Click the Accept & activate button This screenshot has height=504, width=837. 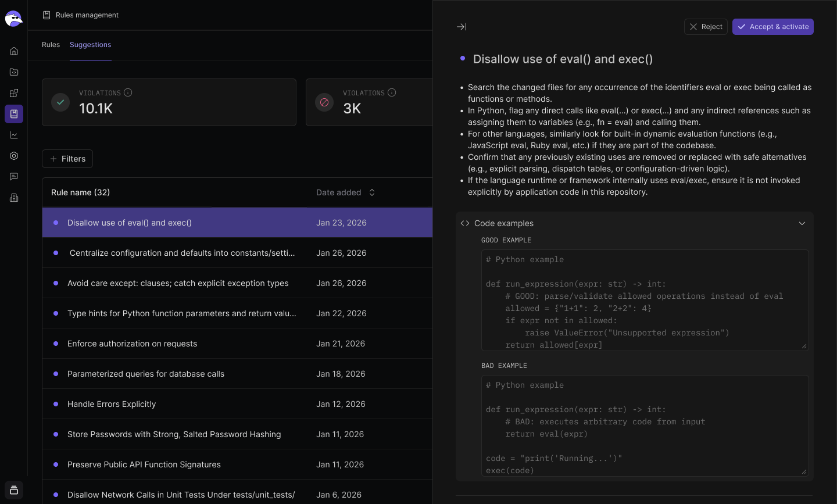772,27
